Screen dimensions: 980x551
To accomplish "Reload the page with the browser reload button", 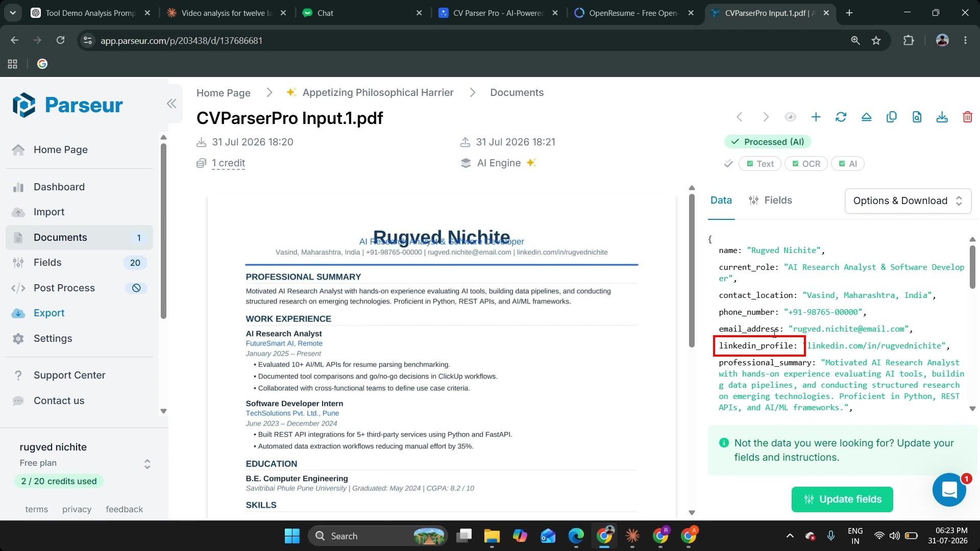I will (60, 40).
